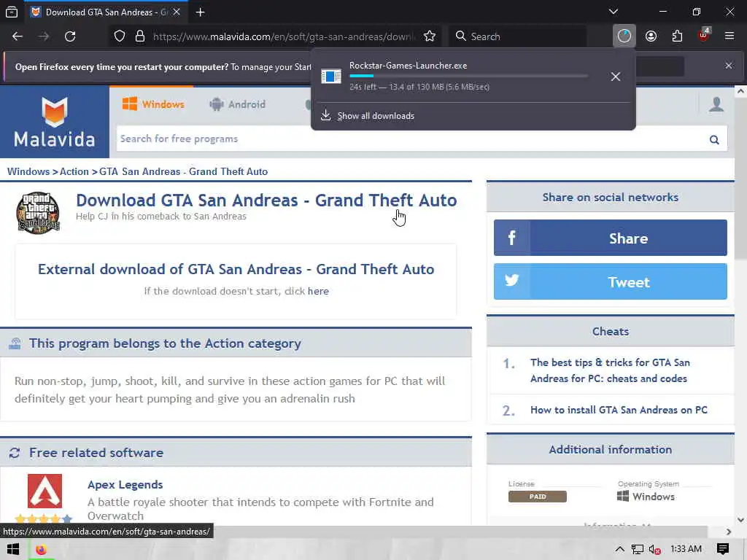Click the scroll down arrow of the page
Image resolution: width=747 pixels, height=560 pixels.
(x=740, y=519)
